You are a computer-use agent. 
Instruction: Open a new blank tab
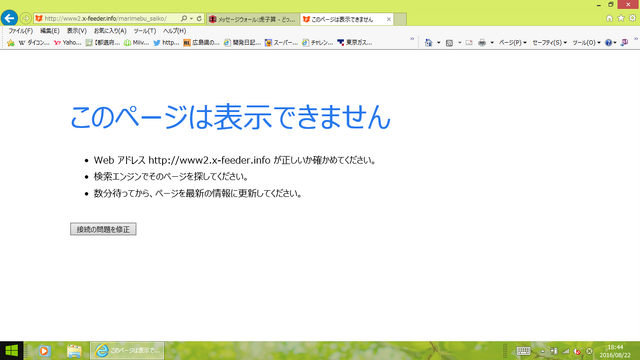point(400,19)
